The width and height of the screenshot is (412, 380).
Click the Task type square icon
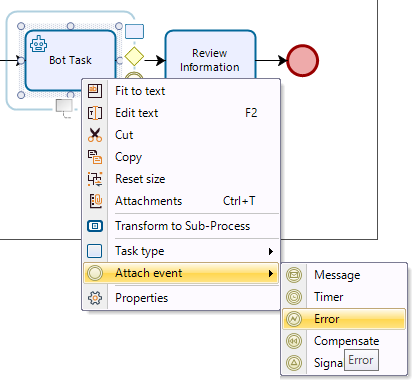tap(95, 251)
